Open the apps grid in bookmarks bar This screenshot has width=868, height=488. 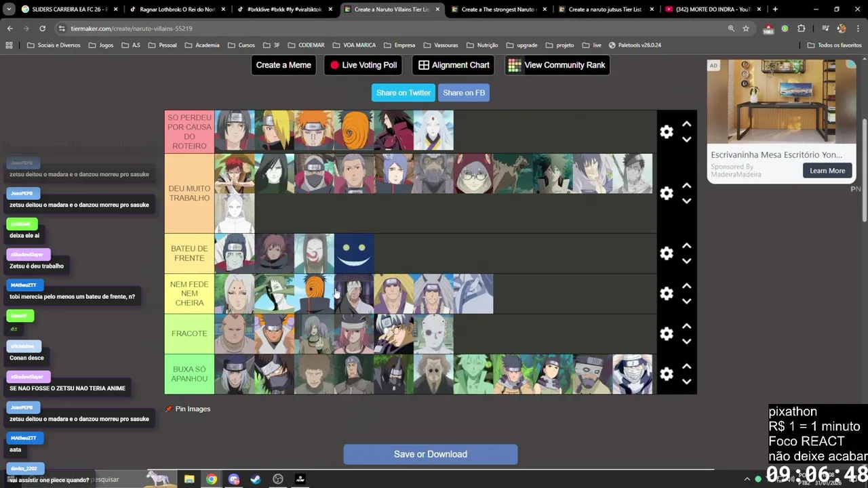tap(9, 45)
